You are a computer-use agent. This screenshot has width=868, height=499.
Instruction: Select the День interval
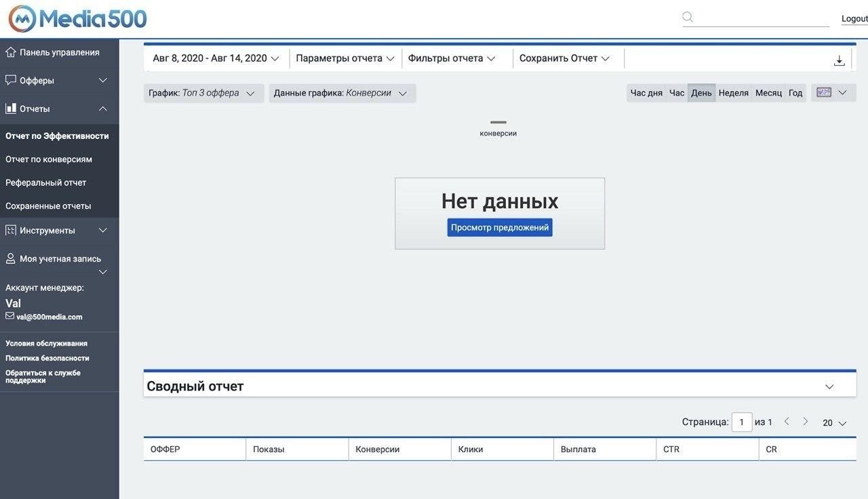[701, 93]
